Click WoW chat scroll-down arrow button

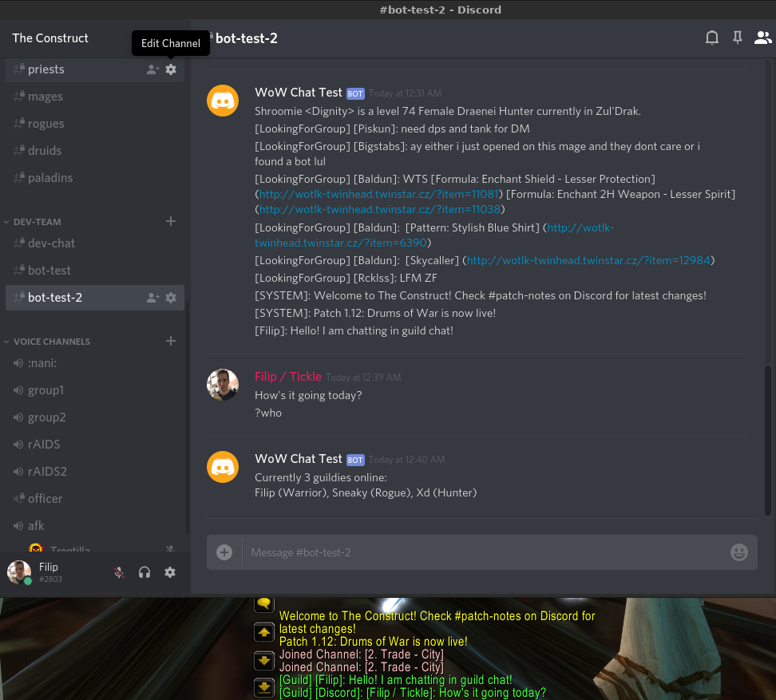(264, 660)
